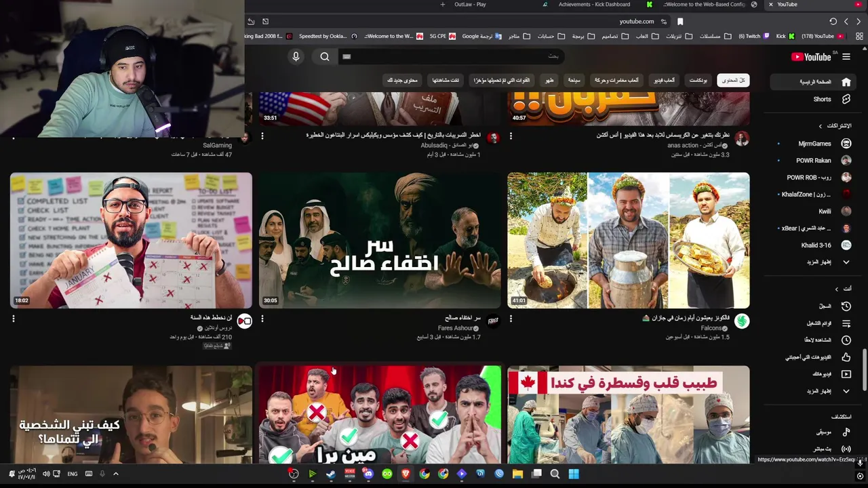
Task: Open the طبيب قلب وقسطرة في كندا thumbnail
Action: [629, 415]
